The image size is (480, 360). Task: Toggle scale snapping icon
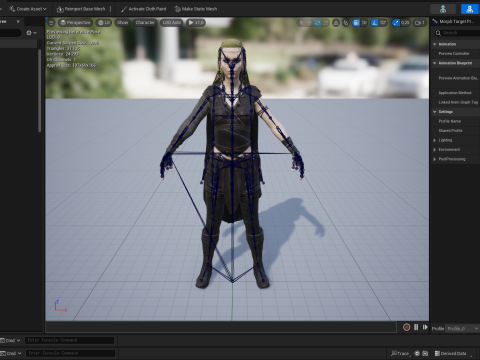tap(396, 23)
